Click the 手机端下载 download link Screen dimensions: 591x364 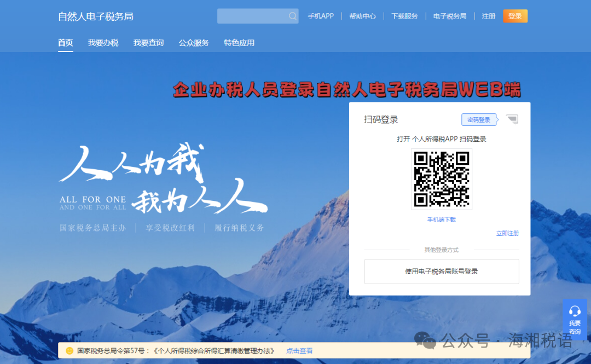click(x=441, y=218)
